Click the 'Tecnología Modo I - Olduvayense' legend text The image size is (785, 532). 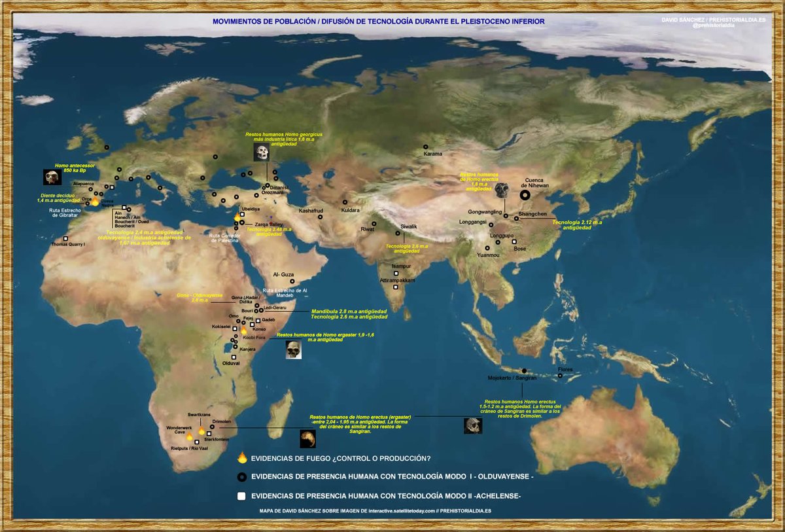click(x=392, y=477)
